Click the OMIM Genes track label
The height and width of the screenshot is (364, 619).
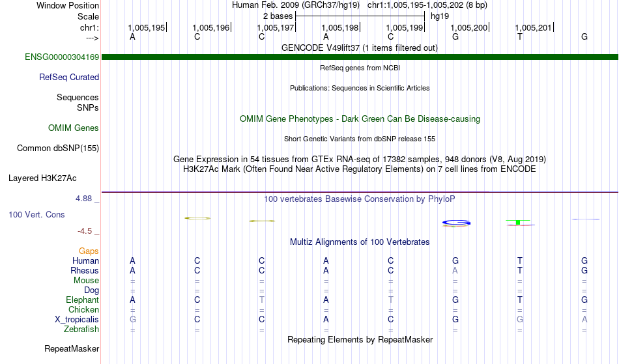pyautogui.click(x=73, y=128)
